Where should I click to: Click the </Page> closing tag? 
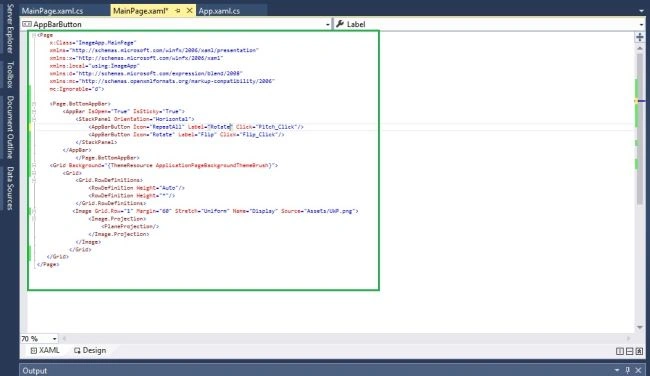click(x=48, y=264)
